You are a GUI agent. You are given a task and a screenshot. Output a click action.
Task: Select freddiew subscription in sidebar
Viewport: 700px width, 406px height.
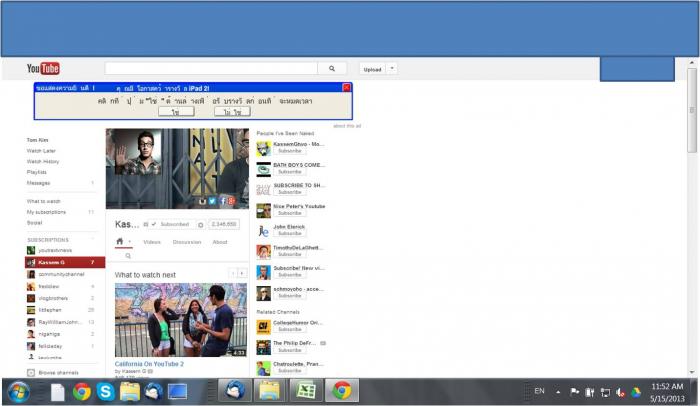[49, 286]
